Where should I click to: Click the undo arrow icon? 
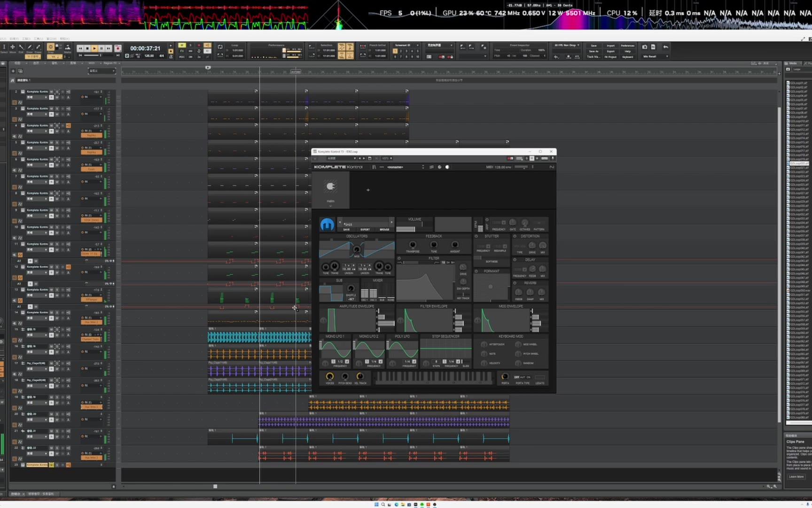tap(665, 47)
